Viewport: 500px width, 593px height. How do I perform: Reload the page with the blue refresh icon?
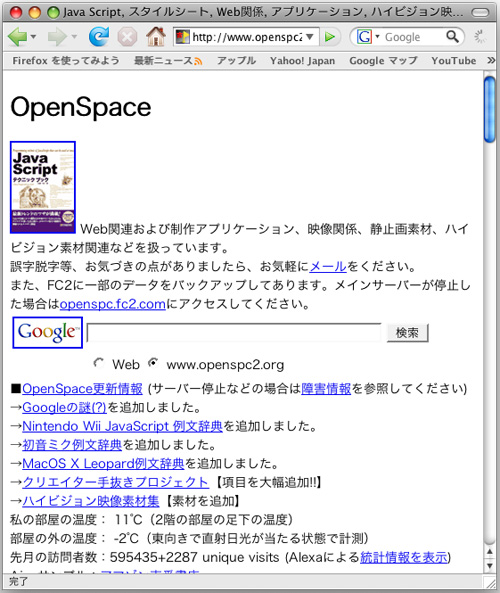99,37
